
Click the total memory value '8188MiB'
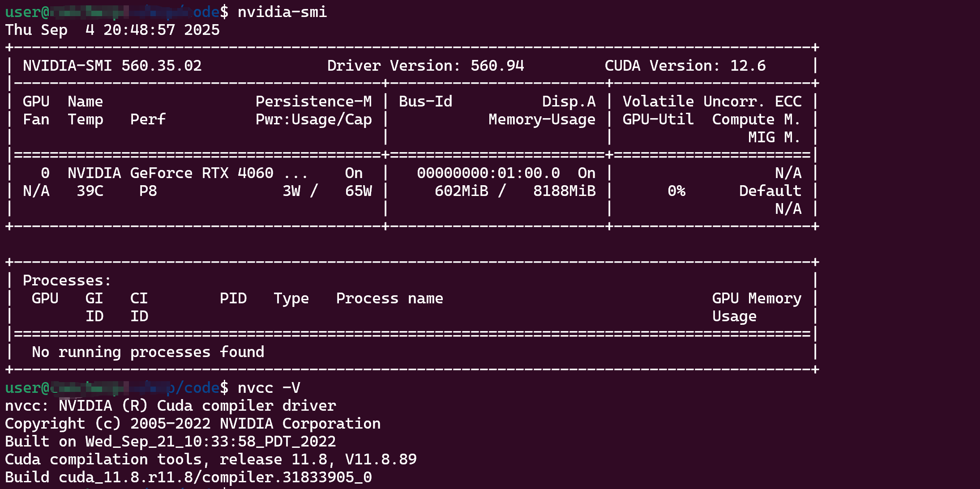pyautogui.click(x=565, y=191)
